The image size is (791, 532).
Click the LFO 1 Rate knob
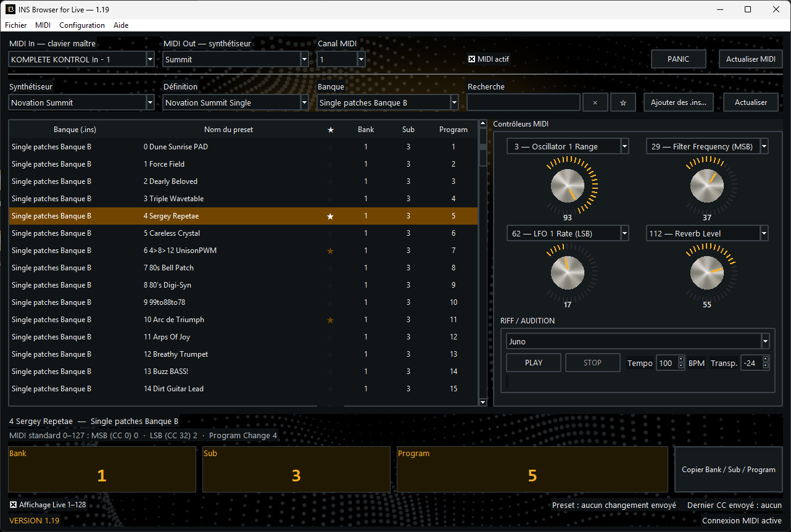pyautogui.click(x=568, y=272)
